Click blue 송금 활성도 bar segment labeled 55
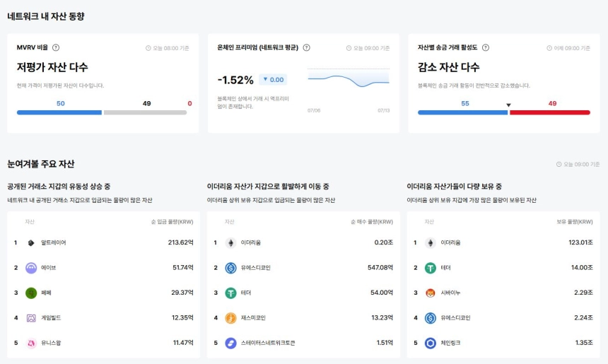The image size is (608, 364). (462, 112)
